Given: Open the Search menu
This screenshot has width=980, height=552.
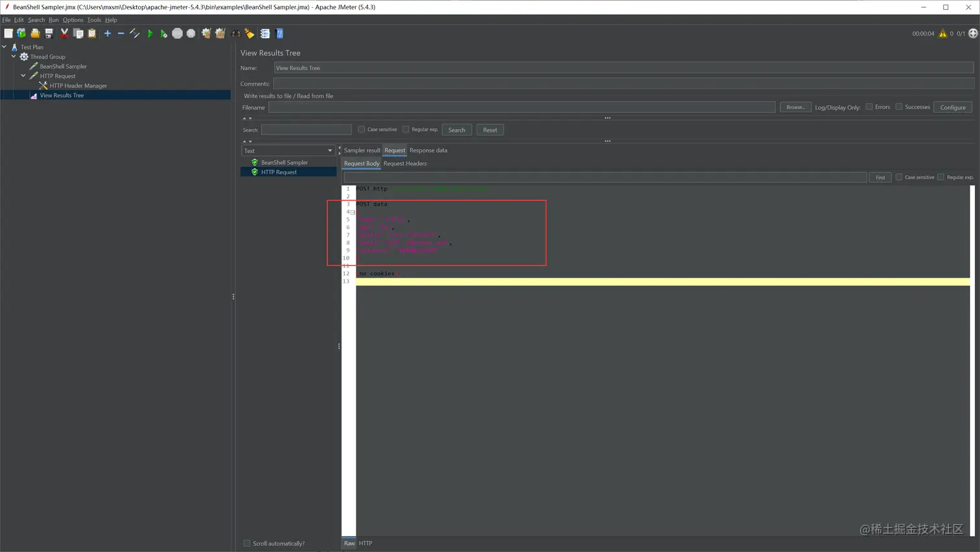Looking at the screenshot, I should point(36,20).
